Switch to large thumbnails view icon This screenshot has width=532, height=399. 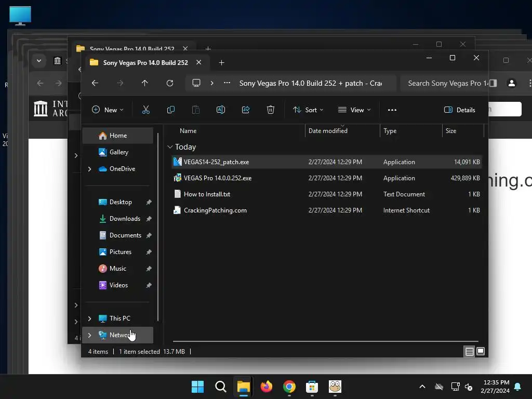(x=481, y=352)
